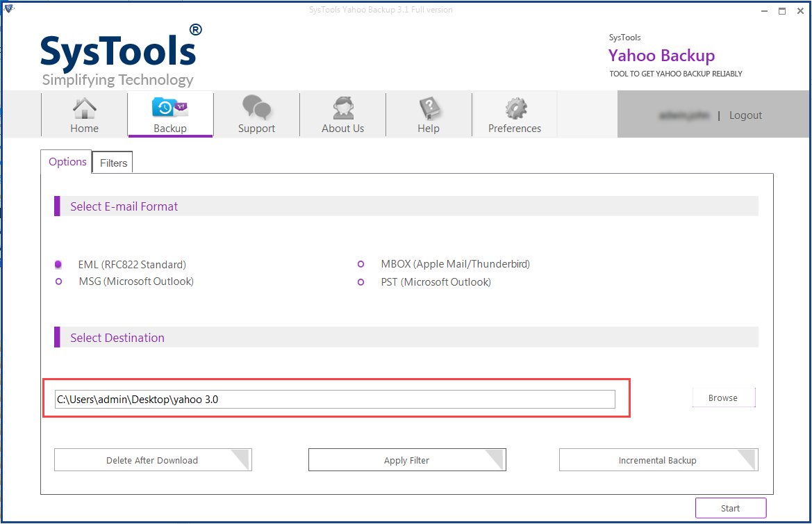Open the Support chat bubbles icon
The width and height of the screenshot is (812, 524).
click(x=256, y=107)
